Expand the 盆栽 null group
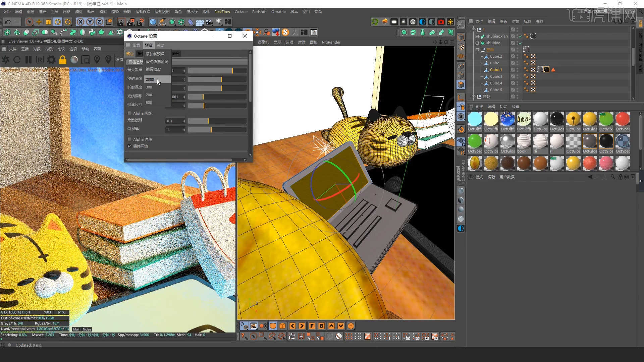 [474, 97]
